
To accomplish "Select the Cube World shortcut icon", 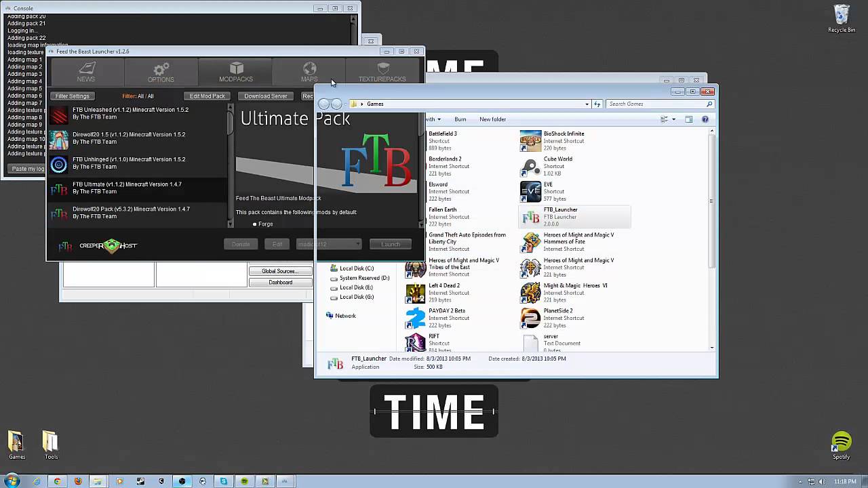I will pos(530,167).
